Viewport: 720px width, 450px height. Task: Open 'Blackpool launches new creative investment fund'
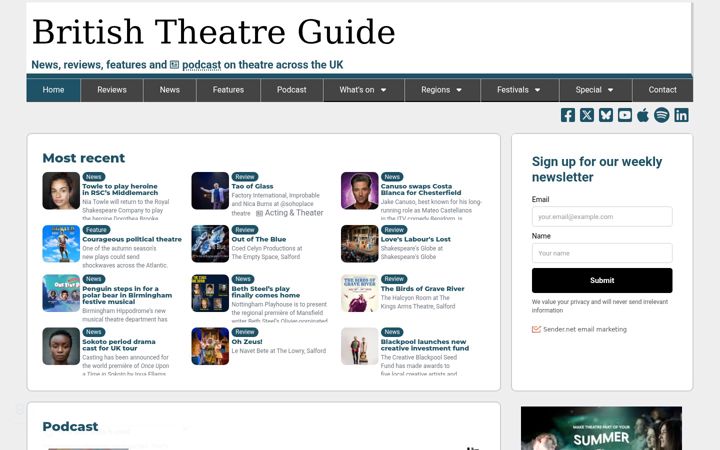click(x=425, y=345)
